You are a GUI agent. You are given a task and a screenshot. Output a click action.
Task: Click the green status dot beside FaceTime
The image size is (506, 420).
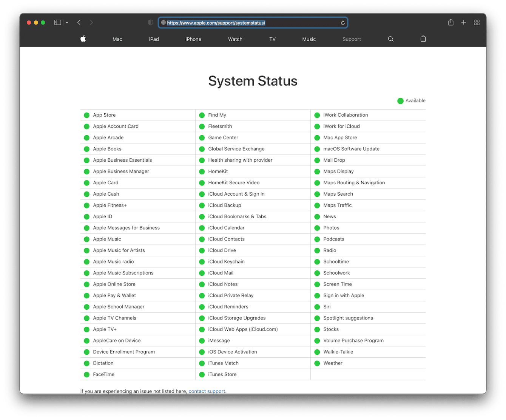pyautogui.click(x=86, y=375)
